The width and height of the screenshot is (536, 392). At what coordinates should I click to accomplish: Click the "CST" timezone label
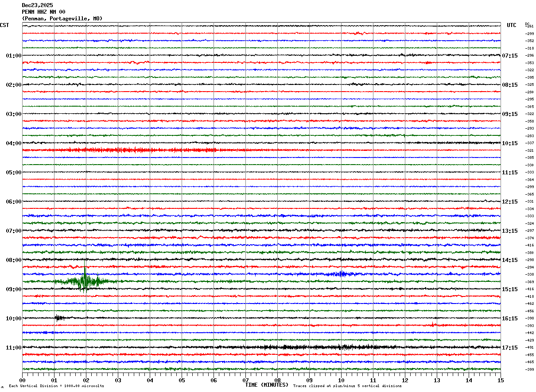tap(4, 25)
